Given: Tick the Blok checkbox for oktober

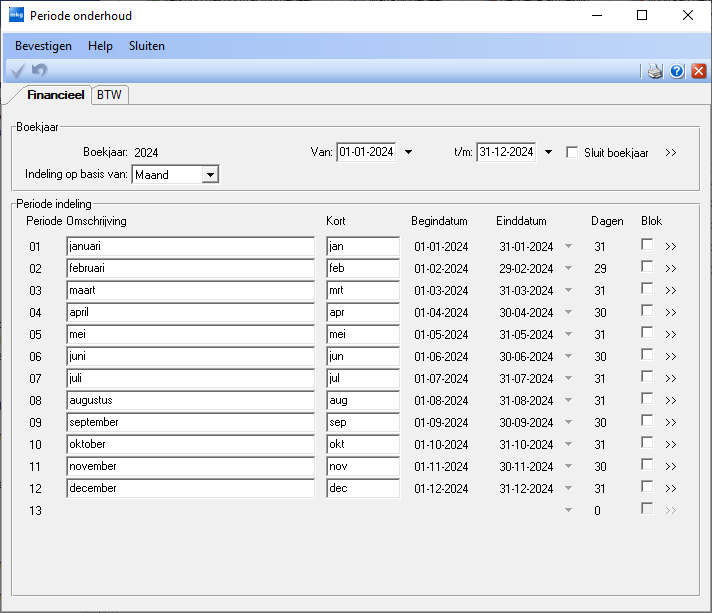Looking at the screenshot, I should click(647, 442).
